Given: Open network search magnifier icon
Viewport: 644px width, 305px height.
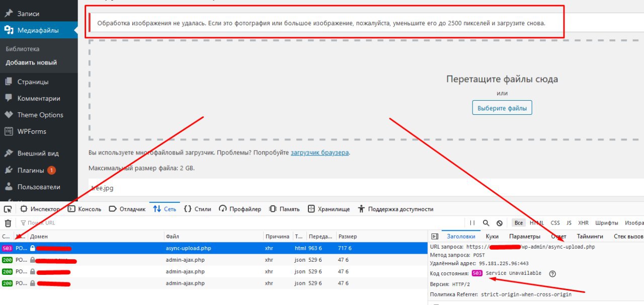Looking at the screenshot, I should click(x=486, y=223).
